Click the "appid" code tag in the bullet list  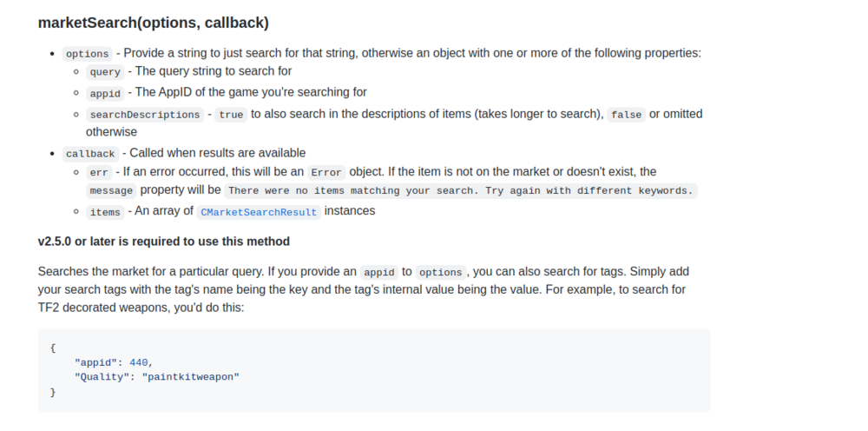pyautogui.click(x=105, y=93)
